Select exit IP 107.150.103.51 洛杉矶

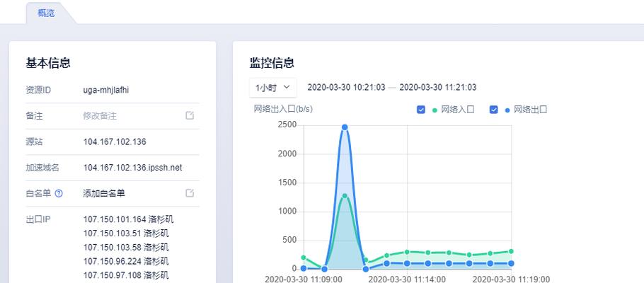click(126, 233)
